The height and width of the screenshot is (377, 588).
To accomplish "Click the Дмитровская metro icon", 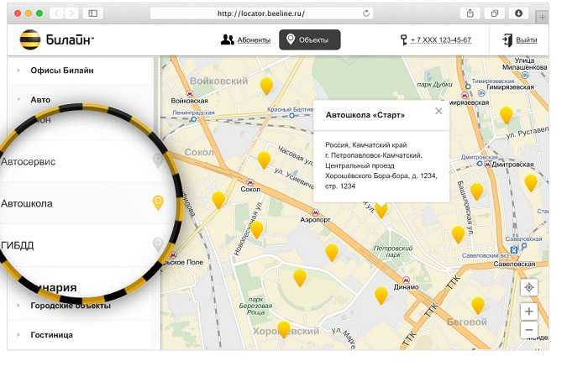I will [x=487, y=164].
